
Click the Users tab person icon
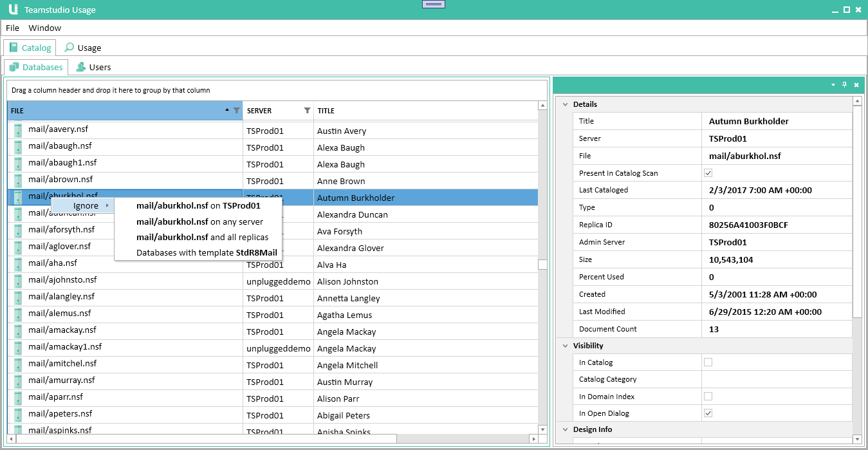coord(80,67)
